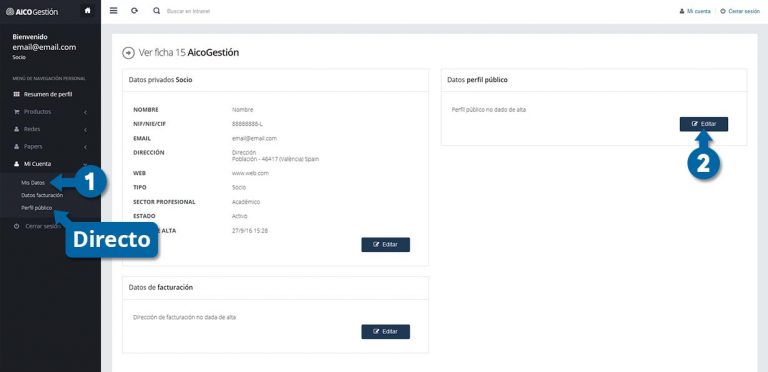This screenshot has width=768, height=372.
Task: Click the Perfil público no dado de alta text
Action: point(489,110)
